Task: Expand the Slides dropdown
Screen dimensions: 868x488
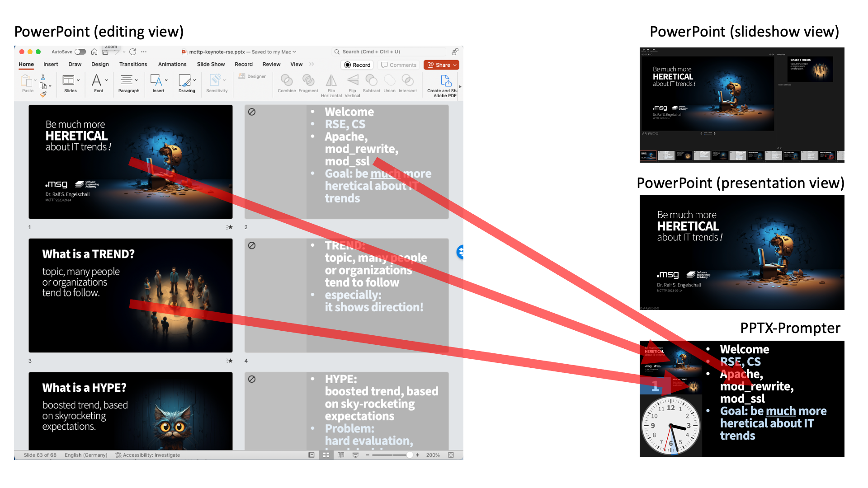Action: point(78,80)
